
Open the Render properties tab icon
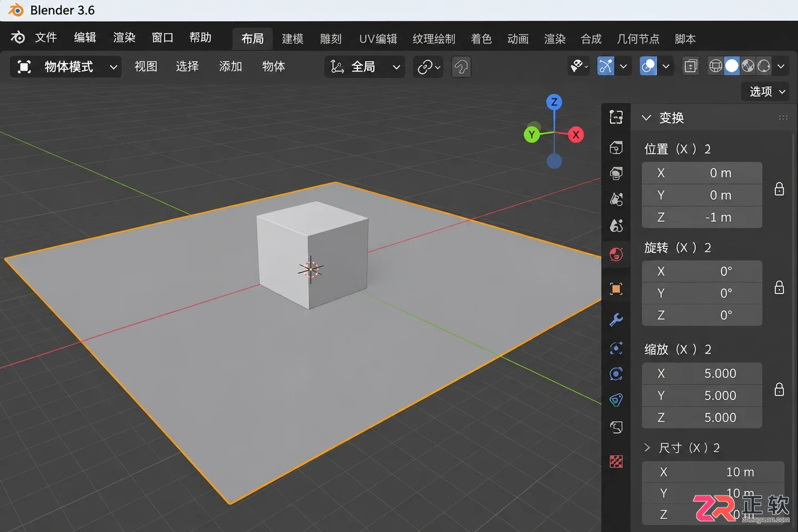coord(616,147)
